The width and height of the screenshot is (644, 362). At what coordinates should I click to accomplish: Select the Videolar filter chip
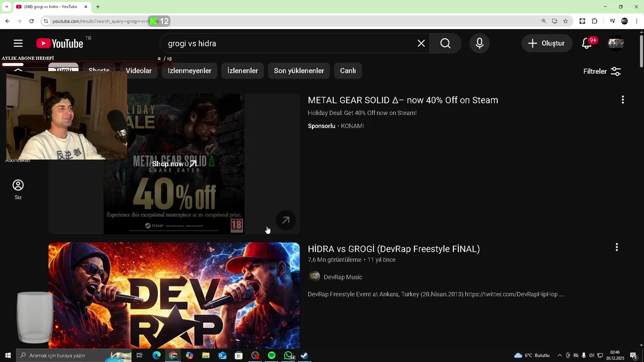138,71
